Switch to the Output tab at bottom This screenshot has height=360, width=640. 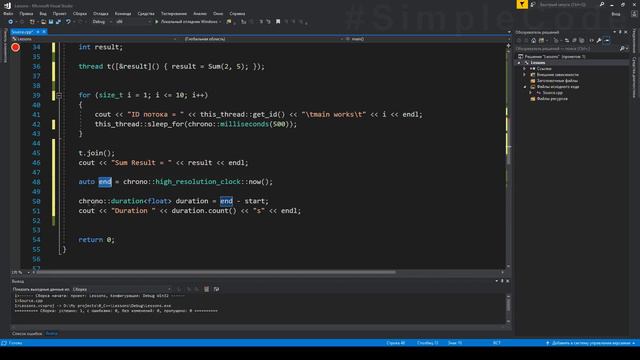coord(51,333)
